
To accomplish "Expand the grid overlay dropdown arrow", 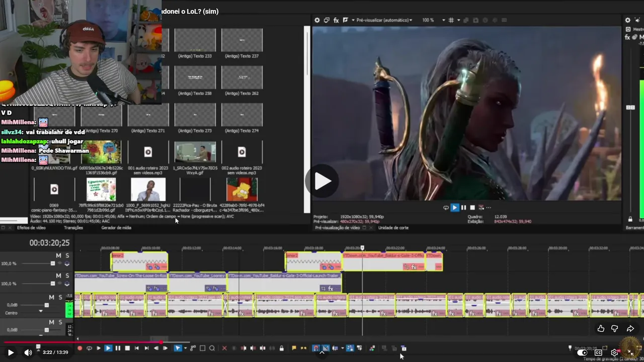I will click(x=459, y=20).
